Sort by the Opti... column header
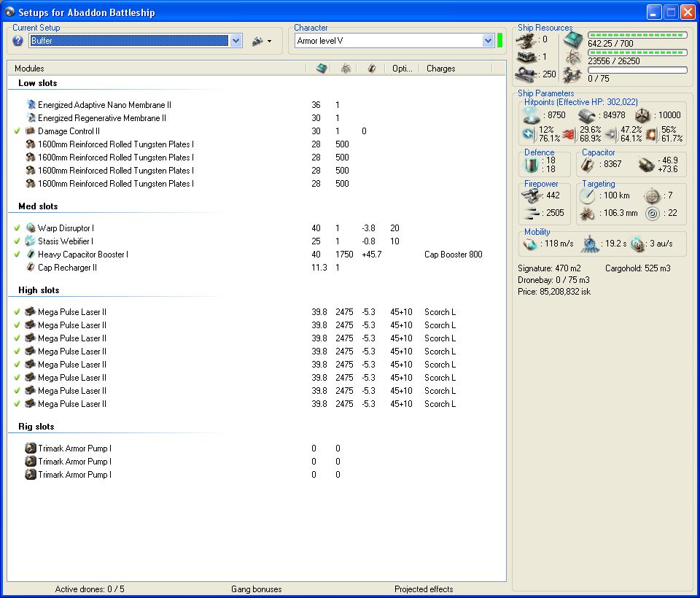This screenshot has width=700, height=598. (x=402, y=69)
